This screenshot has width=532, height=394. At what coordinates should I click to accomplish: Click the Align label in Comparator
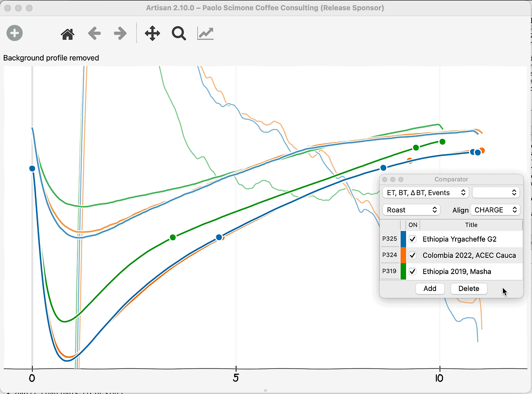460,210
